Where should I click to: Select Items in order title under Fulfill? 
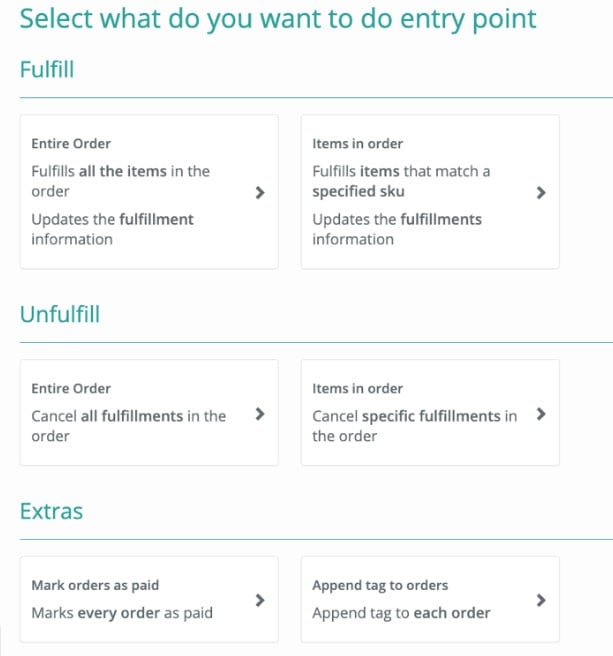(357, 144)
